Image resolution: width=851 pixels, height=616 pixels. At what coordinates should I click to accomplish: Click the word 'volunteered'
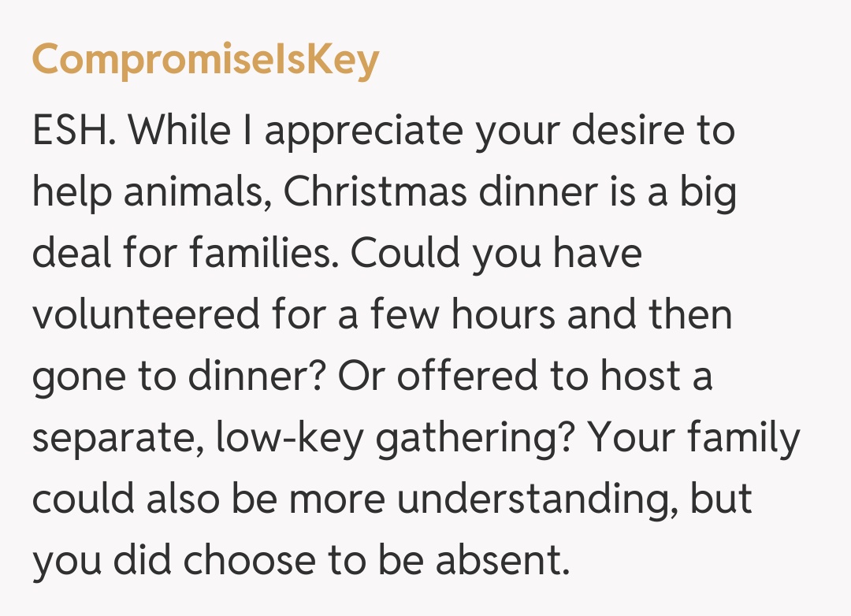146,314
